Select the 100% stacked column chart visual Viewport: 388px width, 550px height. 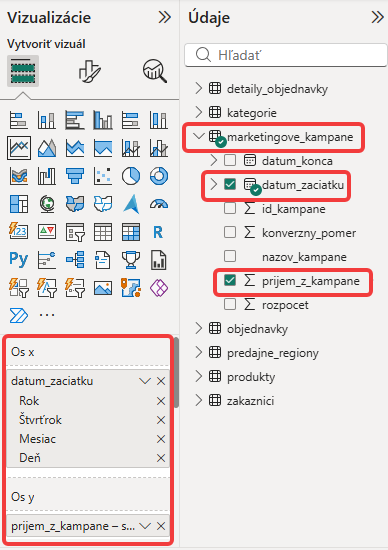[159, 120]
